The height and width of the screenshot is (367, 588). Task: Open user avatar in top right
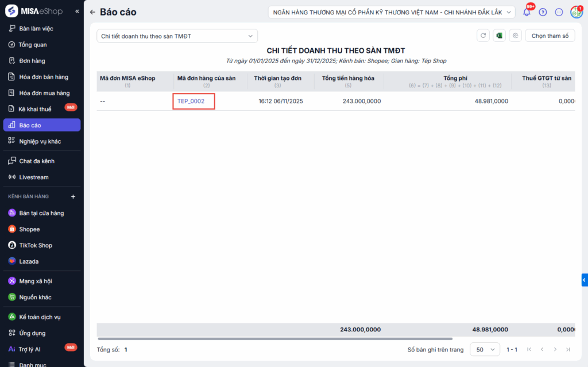(x=577, y=12)
